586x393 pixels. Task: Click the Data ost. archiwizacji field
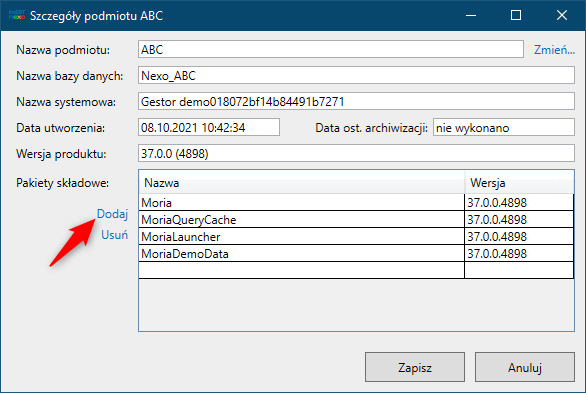click(504, 127)
